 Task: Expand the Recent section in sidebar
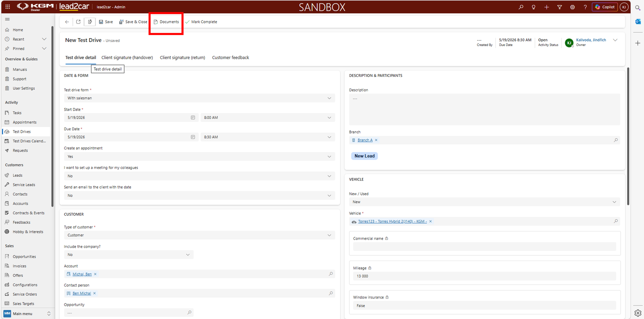(x=44, y=39)
